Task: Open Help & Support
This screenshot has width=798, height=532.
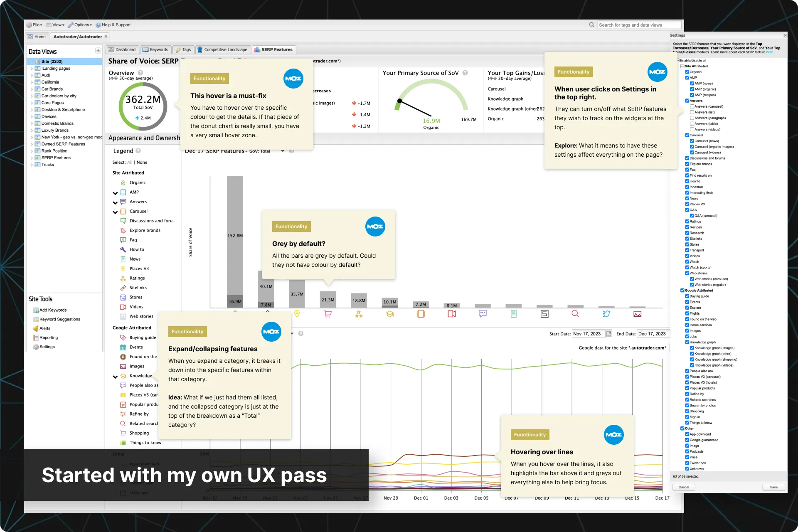Action: click(x=113, y=25)
